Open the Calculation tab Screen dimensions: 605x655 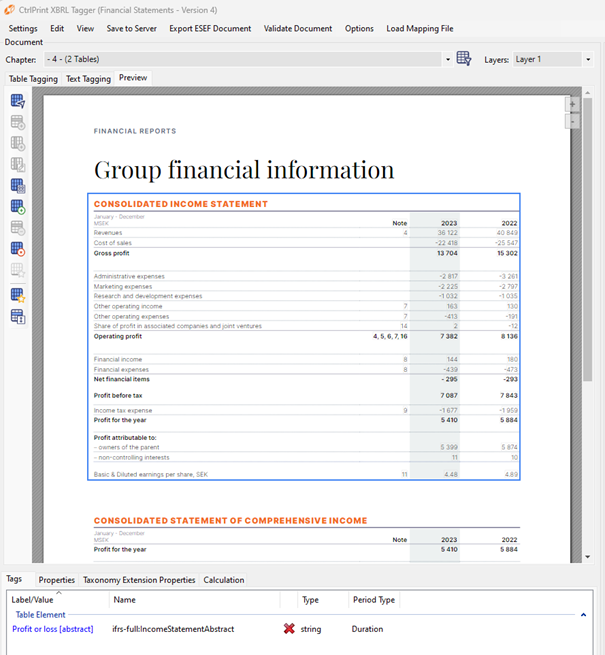(224, 580)
